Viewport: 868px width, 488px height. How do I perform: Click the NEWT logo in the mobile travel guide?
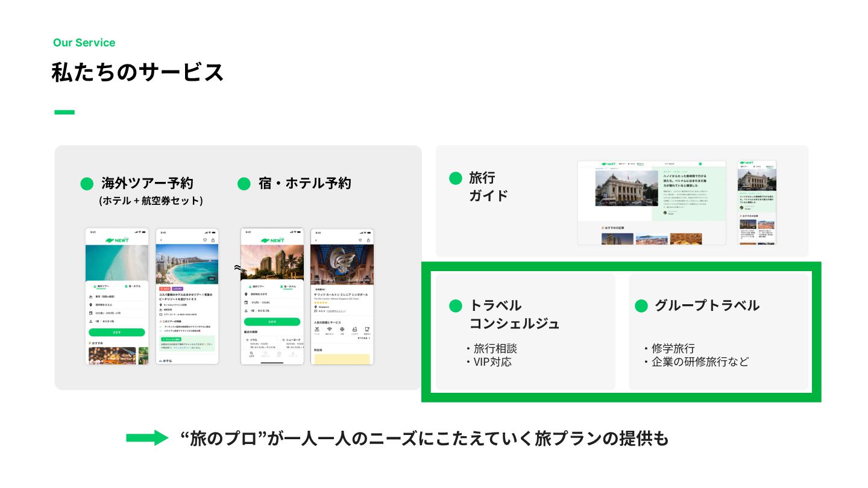click(746, 163)
